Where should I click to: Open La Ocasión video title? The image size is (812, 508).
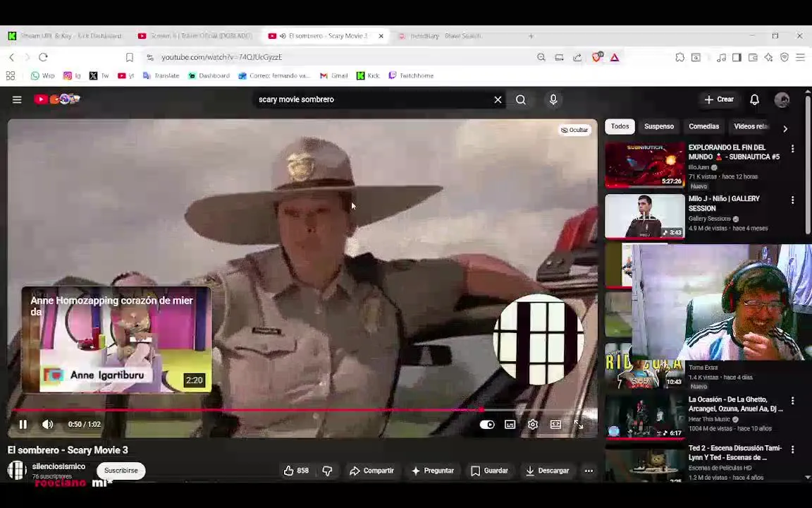735,404
